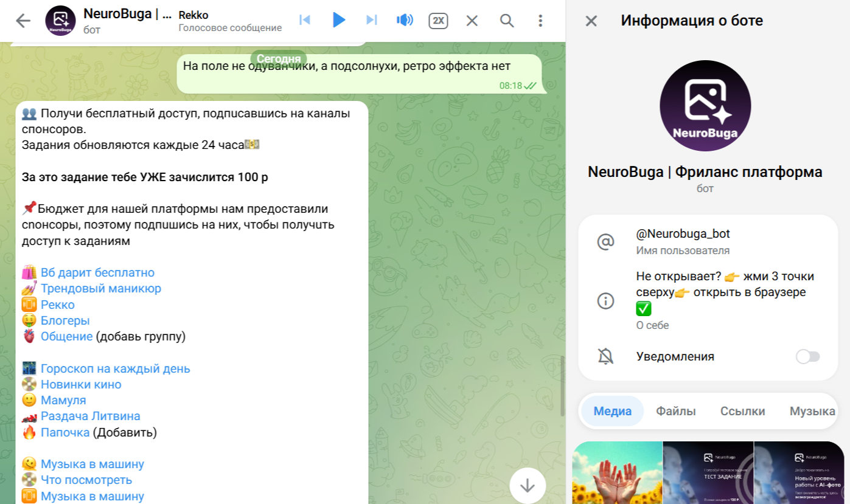
Task: Open the Общение group link
Action: [x=66, y=336]
